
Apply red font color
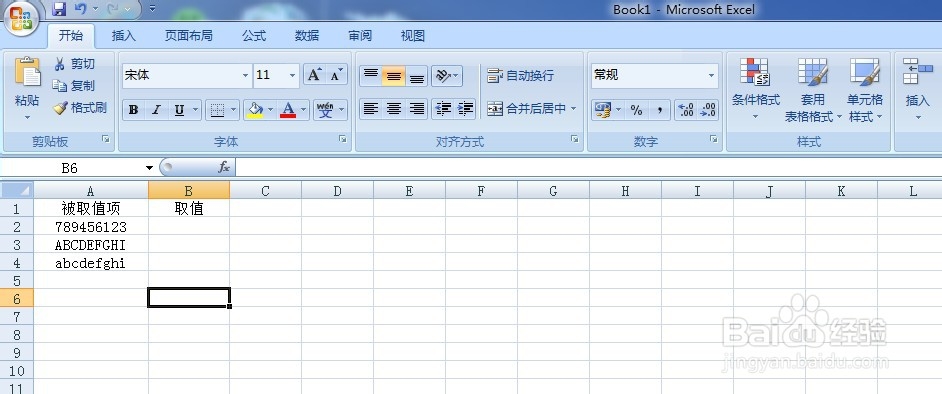288,110
